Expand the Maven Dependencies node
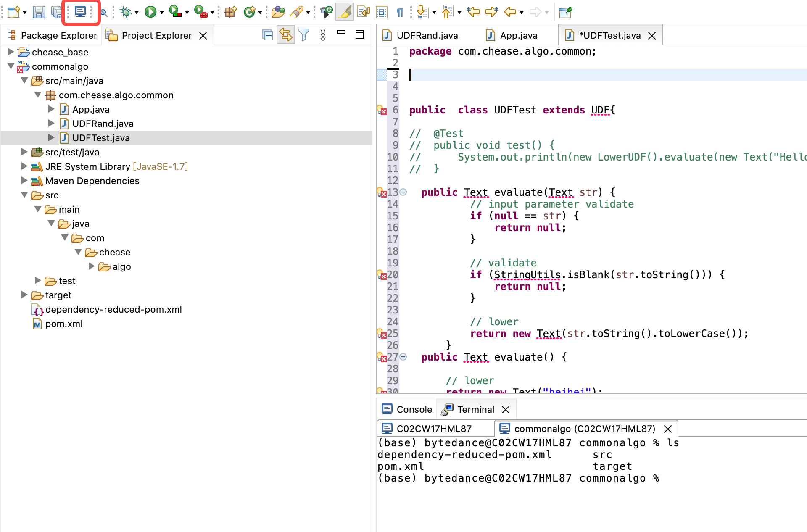The image size is (807, 532). pyautogui.click(x=24, y=181)
